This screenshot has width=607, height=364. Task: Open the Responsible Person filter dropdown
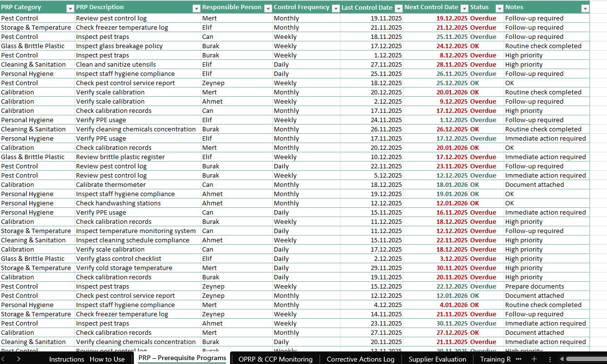267,8
